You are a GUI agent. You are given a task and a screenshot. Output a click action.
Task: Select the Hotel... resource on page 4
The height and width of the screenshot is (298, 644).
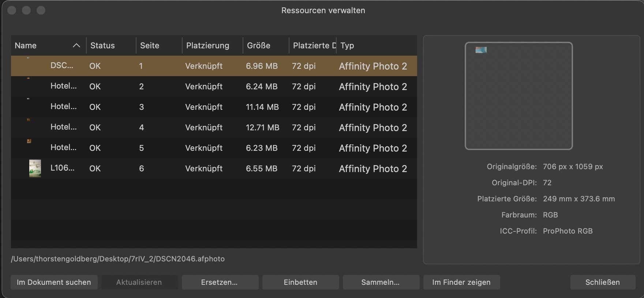pyautogui.click(x=214, y=127)
